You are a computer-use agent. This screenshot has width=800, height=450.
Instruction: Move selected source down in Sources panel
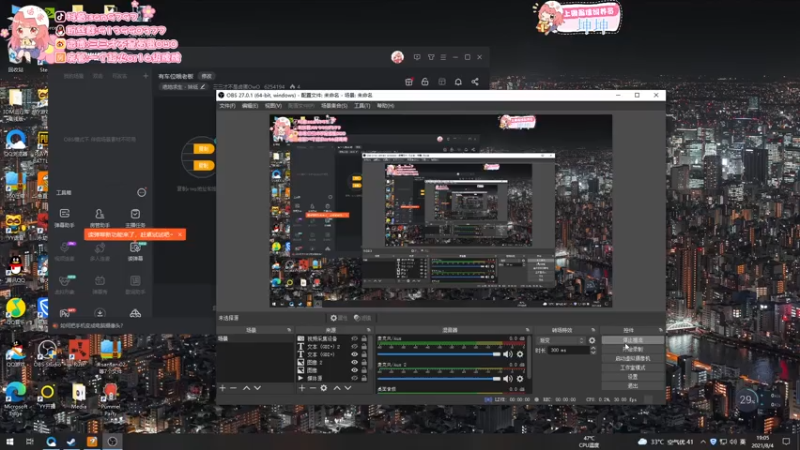348,388
